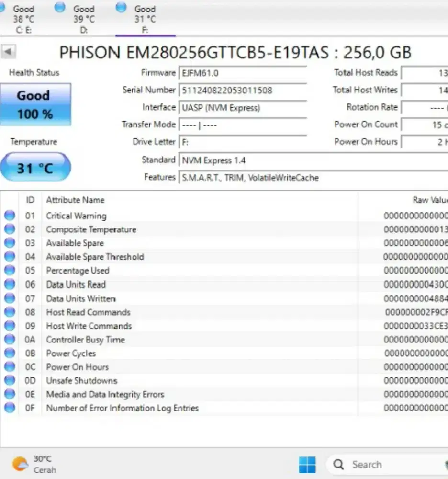Click raw value of Host Write Commands
Screen dimensions: 448x479
coord(415,326)
